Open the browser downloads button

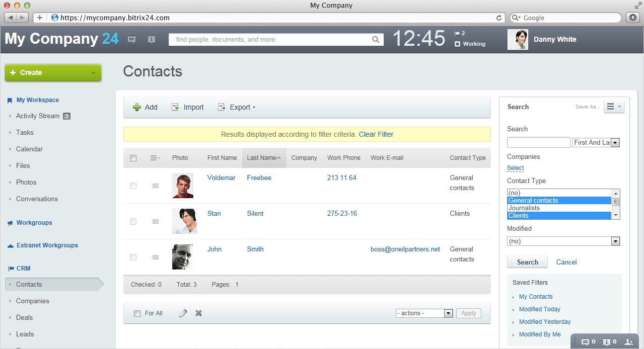(633, 18)
